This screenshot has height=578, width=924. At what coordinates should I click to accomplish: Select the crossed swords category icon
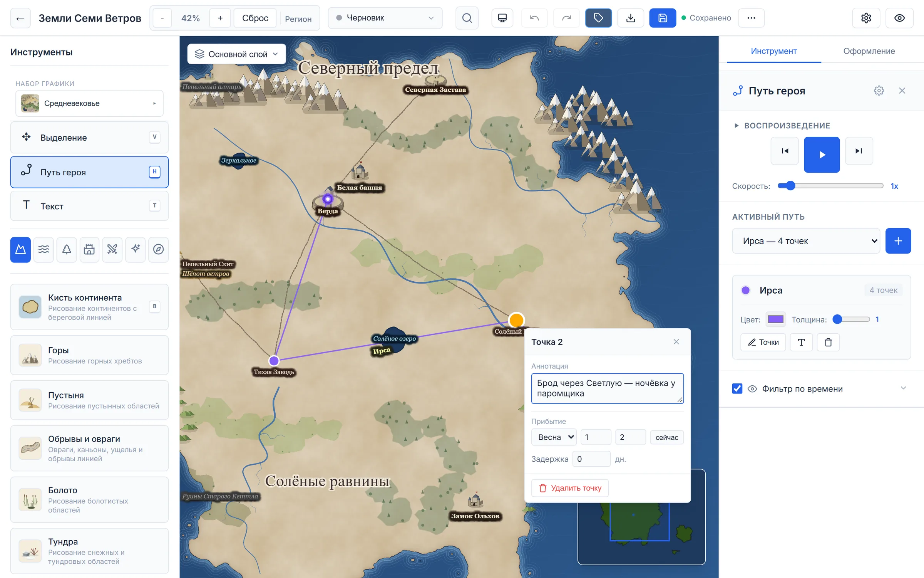[112, 249]
